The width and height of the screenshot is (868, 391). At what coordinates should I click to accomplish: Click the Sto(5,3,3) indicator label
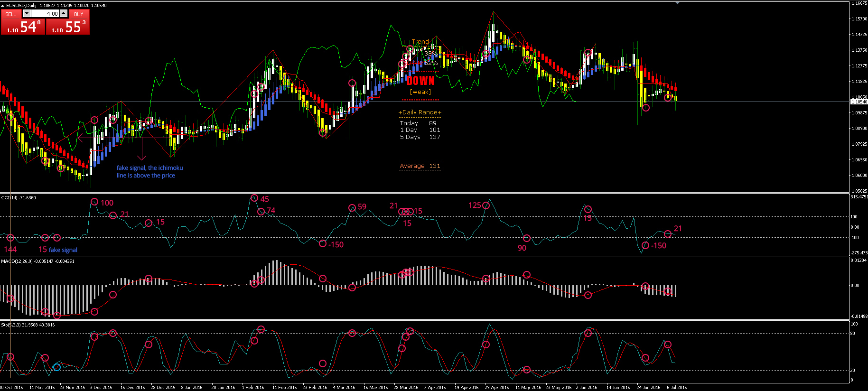click(x=28, y=325)
